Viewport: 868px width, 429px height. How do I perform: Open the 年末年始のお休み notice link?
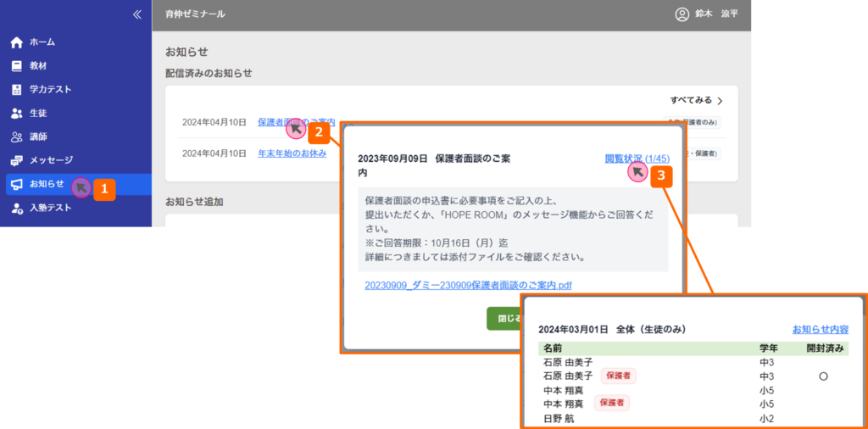pyautogui.click(x=292, y=153)
